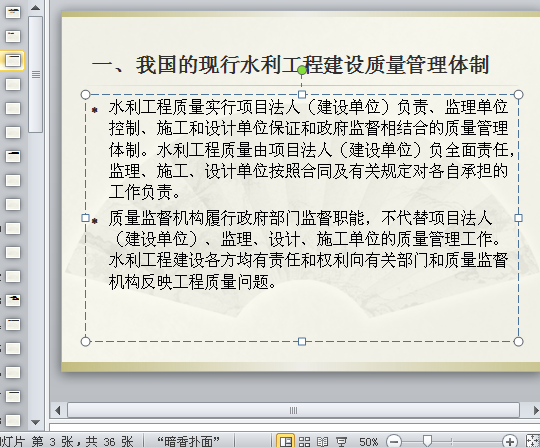Image resolution: width=540 pixels, height=447 pixels.
Task: Click the right arrow of the horizontal scrollbar
Action: point(535,410)
